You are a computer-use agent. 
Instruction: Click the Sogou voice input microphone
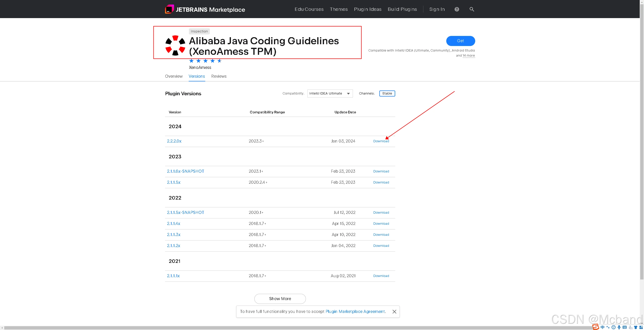point(619,327)
